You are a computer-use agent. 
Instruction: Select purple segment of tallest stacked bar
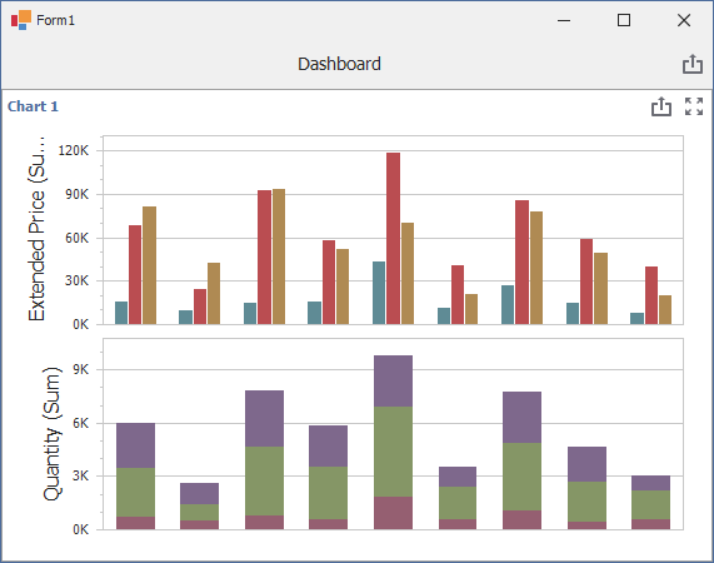click(x=393, y=380)
